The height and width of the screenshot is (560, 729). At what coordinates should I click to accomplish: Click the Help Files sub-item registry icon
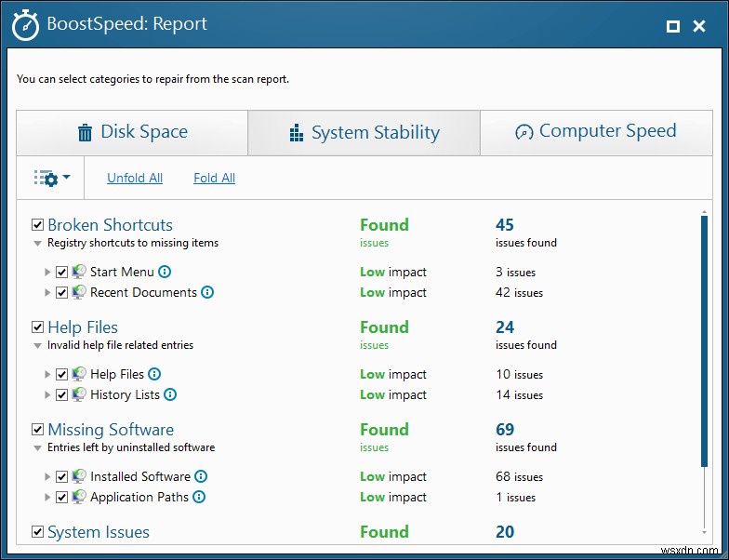click(79, 374)
